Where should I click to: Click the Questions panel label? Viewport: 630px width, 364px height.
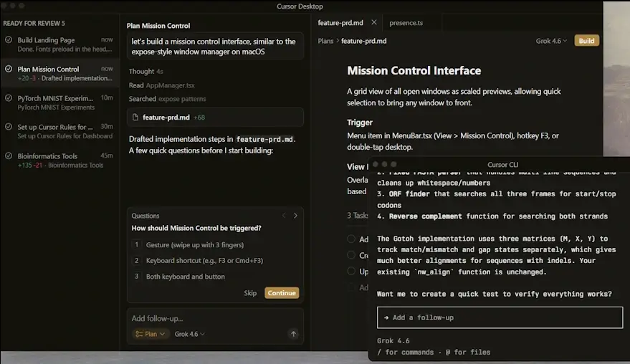(145, 216)
